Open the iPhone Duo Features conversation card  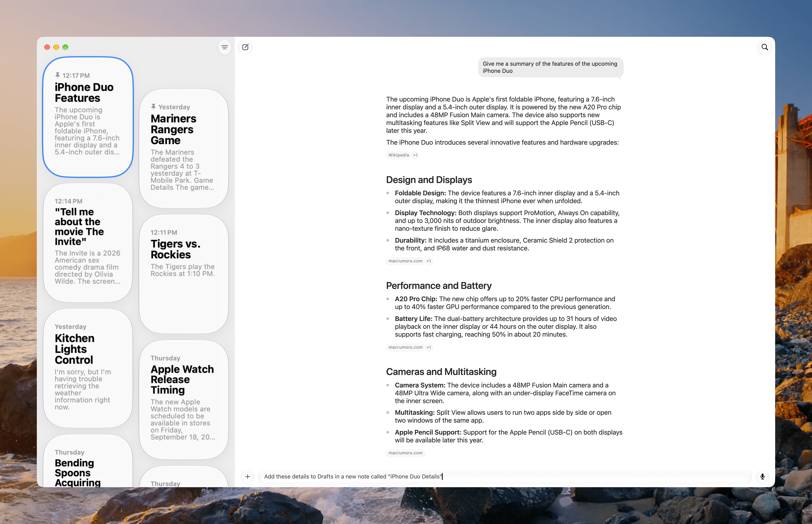pos(88,117)
